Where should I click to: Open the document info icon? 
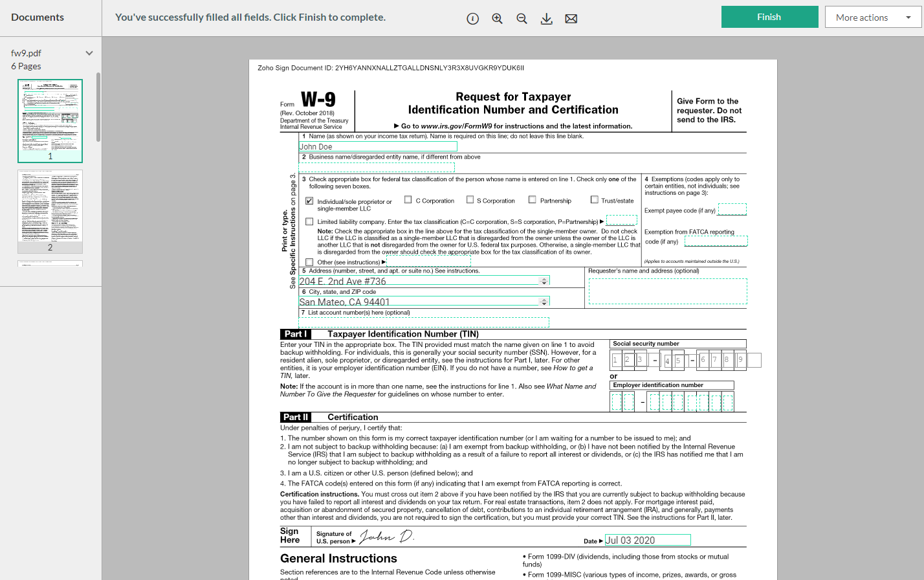pos(473,19)
